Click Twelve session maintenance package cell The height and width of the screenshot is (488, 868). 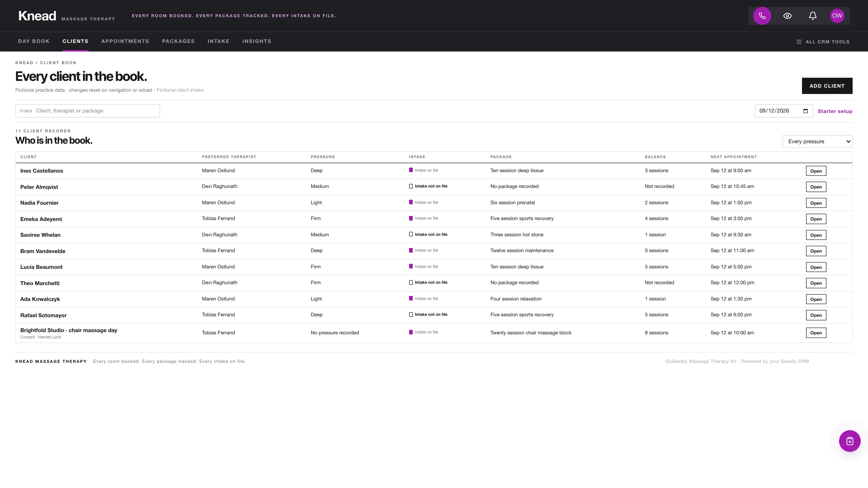pos(522,251)
